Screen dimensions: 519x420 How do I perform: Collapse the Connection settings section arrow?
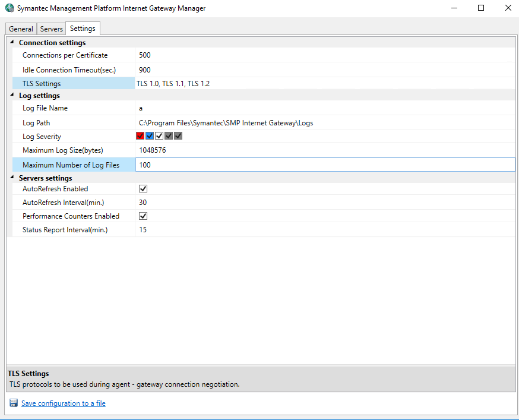(x=12, y=42)
